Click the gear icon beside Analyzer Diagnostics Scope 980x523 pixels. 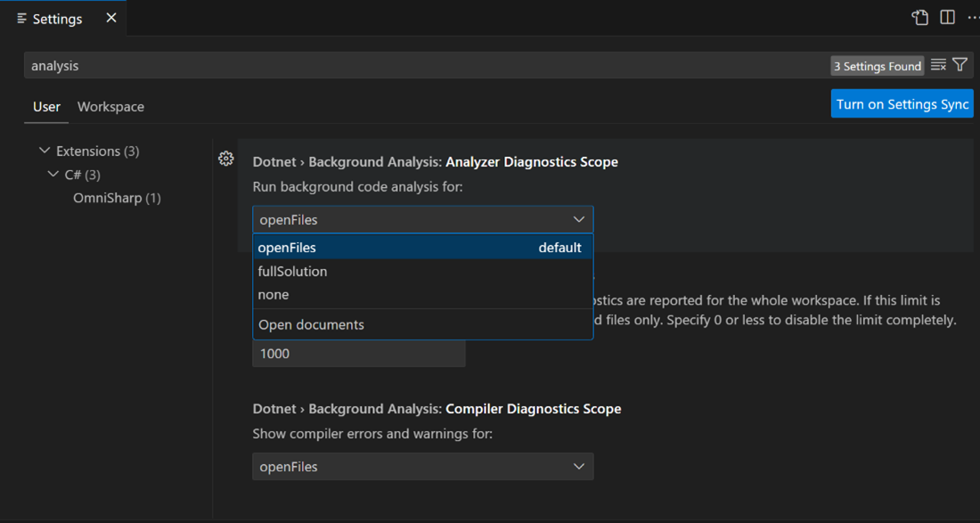pos(225,158)
